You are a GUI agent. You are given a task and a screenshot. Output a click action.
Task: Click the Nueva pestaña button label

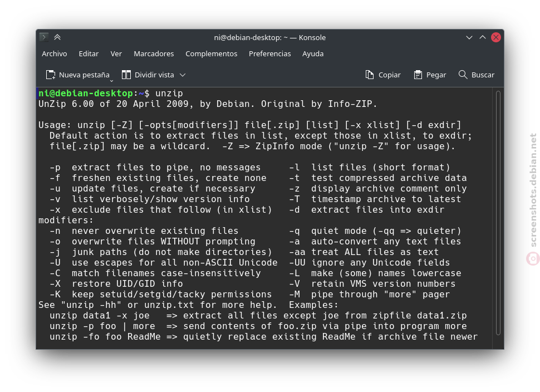pos(84,75)
